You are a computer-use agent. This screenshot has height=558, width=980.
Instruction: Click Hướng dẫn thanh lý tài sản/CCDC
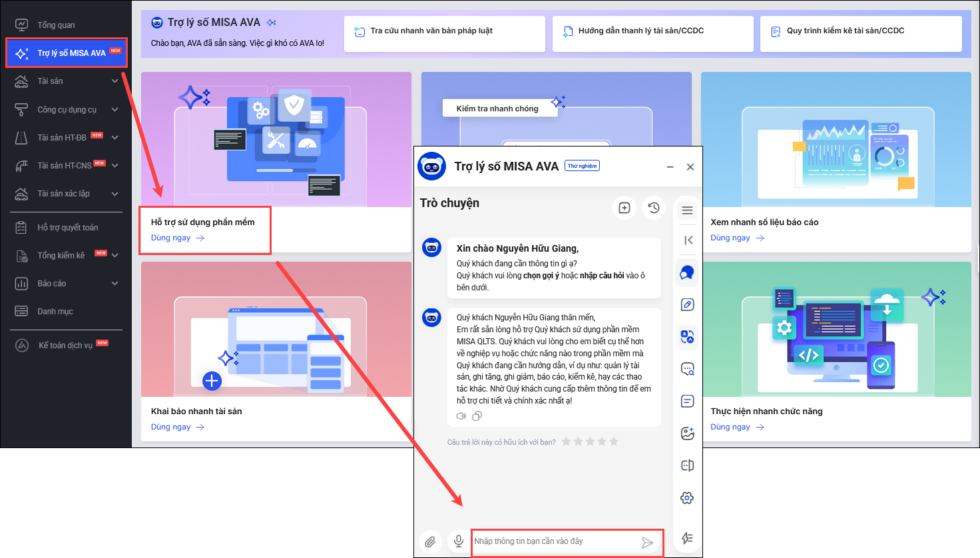653,33
